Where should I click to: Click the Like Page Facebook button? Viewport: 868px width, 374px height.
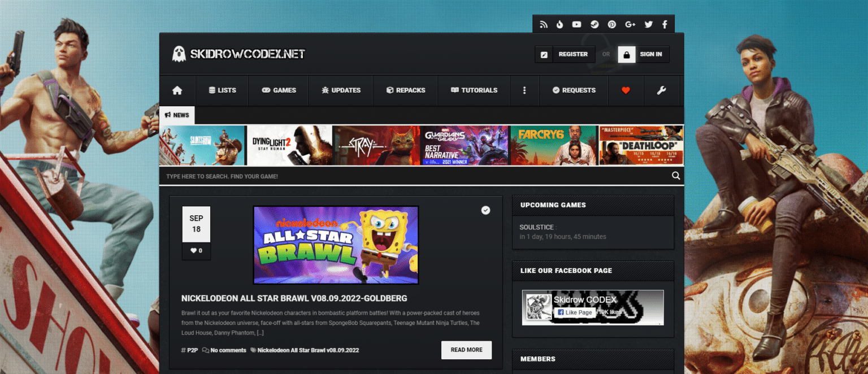pyautogui.click(x=574, y=312)
